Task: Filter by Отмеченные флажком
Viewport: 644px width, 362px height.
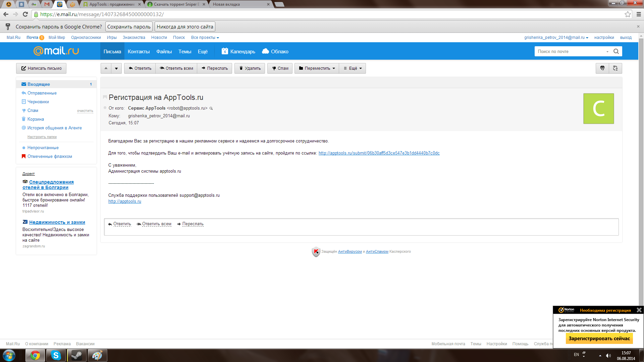Action: pyautogui.click(x=50, y=156)
